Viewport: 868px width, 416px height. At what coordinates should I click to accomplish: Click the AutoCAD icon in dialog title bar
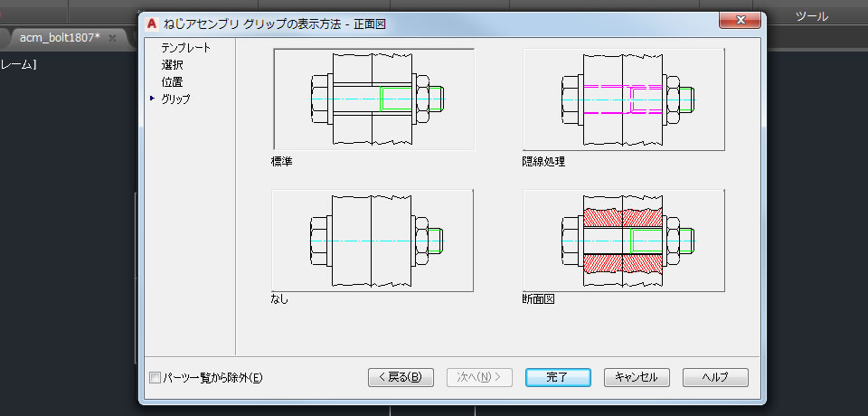pos(152,24)
